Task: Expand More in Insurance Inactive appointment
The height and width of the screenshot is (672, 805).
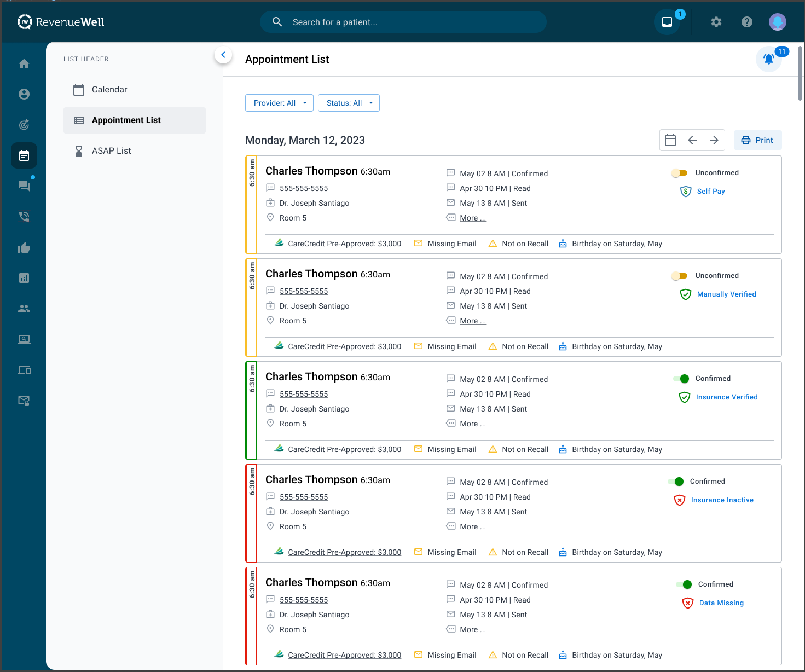Action: tap(473, 526)
